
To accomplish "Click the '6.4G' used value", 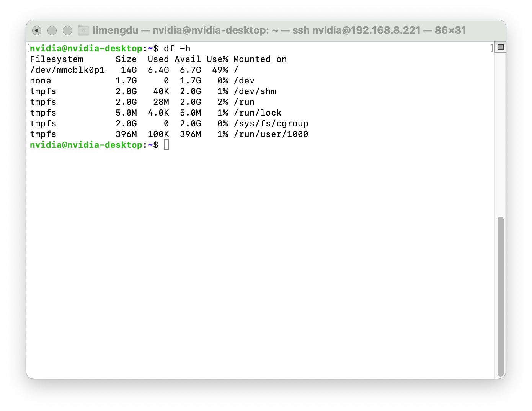I will click(158, 70).
